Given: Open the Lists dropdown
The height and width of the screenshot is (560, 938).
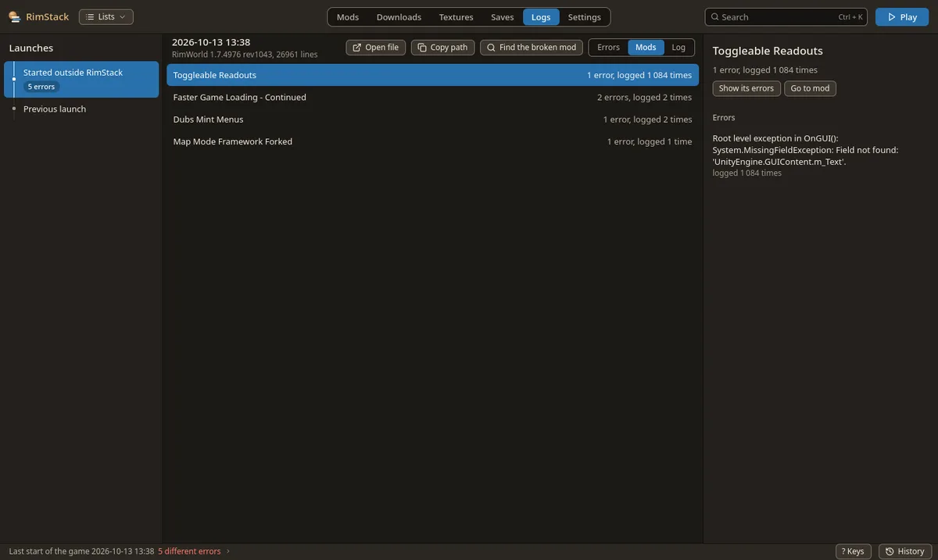Looking at the screenshot, I should [106, 16].
